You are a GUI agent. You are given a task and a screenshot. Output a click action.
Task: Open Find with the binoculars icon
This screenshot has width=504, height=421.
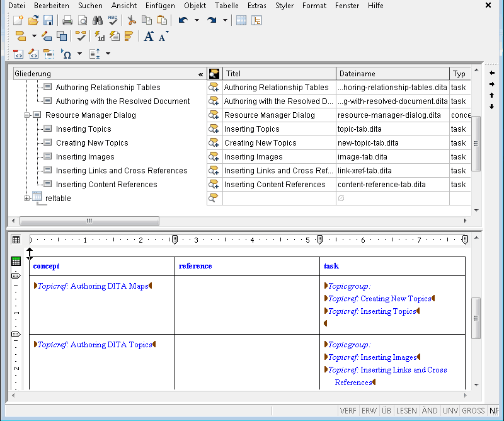click(x=98, y=20)
